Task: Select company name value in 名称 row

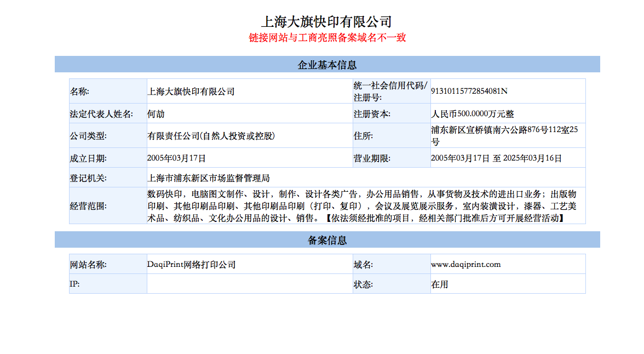Action: (x=191, y=92)
